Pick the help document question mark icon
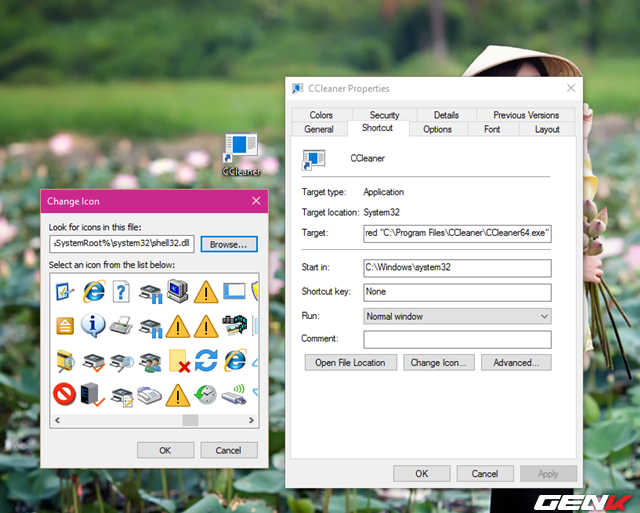Viewport: 640px width, 513px height. [121, 291]
